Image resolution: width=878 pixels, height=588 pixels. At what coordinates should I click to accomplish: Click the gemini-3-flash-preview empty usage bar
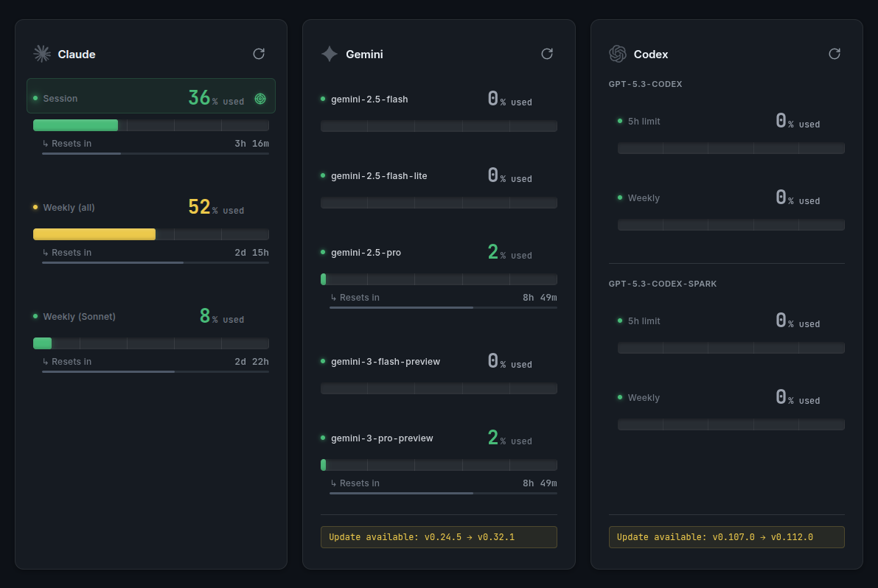(439, 388)
